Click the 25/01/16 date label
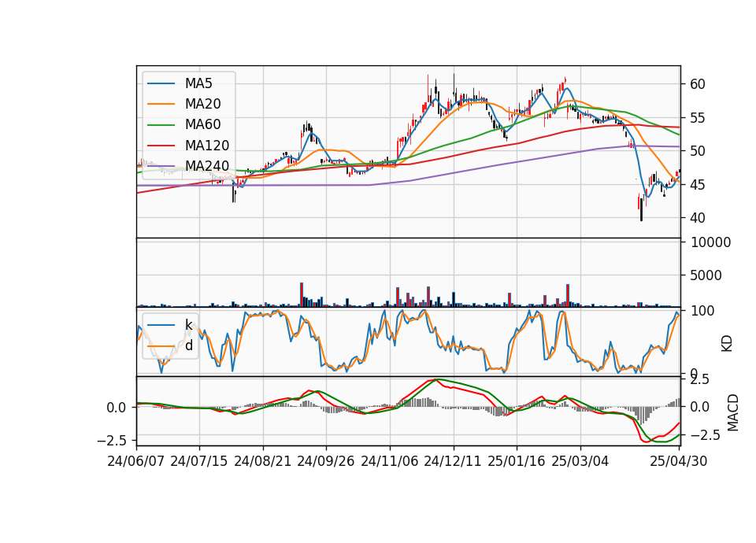Screen dimensions: 756x543 (517, 461)
